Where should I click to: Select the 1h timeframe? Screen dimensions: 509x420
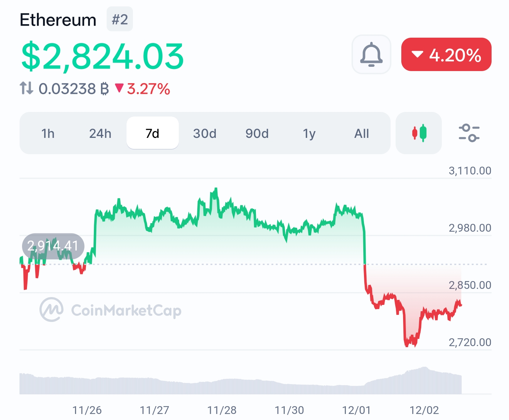click(48, 133)
